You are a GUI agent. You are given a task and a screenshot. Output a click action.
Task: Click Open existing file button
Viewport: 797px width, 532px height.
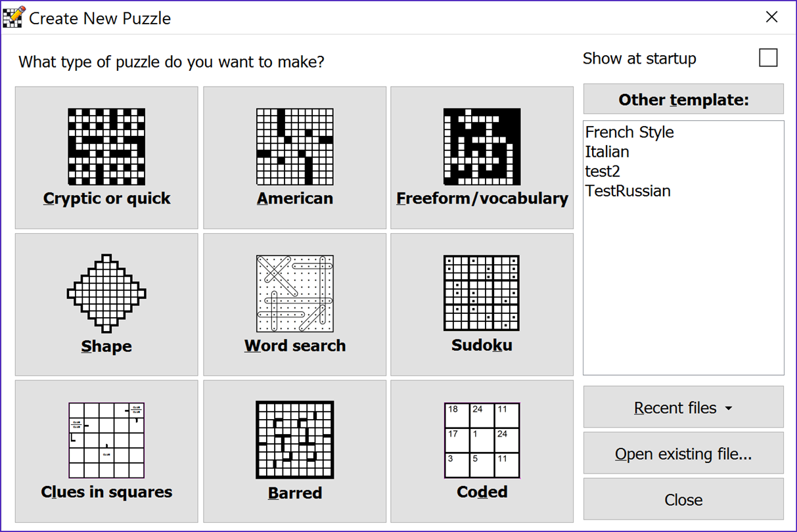point(683,453)
